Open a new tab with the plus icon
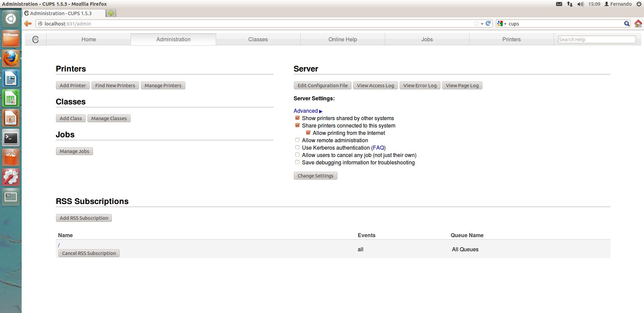This screenshot has width=644, height=313. coord(111,13)
